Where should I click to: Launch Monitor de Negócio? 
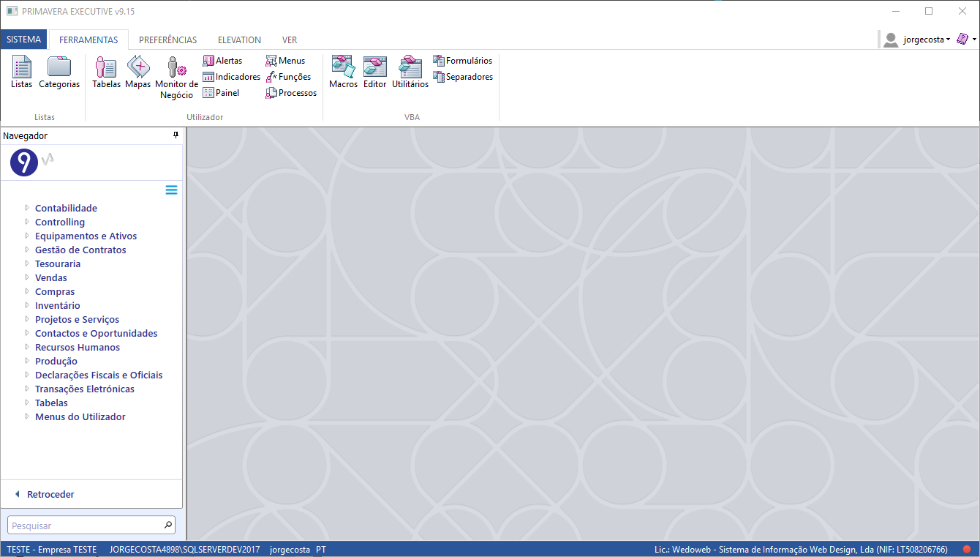[176, 78]
